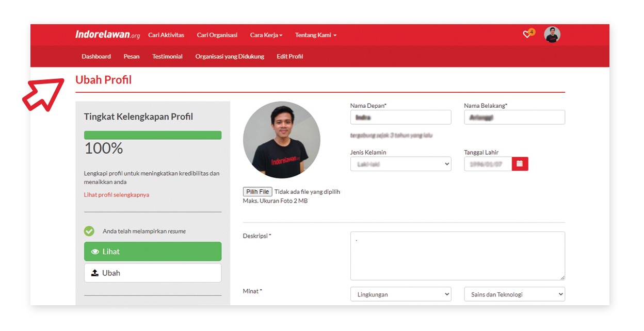This screenshot has width=644, height=331.
Task: Open the Sains dan Teknologi dropdown
Action: pyautogui.click(x=514, y=294)
